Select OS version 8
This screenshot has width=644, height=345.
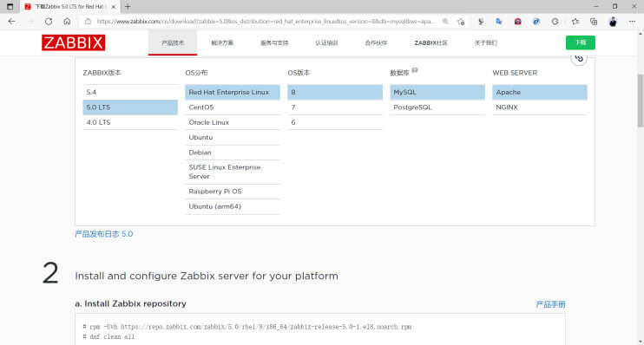(335, 92)
